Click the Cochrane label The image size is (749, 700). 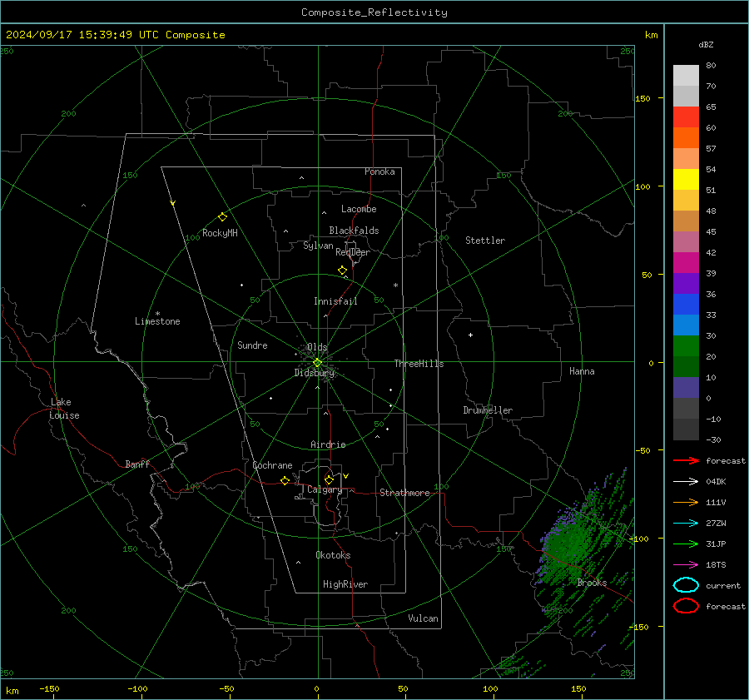pos(272,465)
